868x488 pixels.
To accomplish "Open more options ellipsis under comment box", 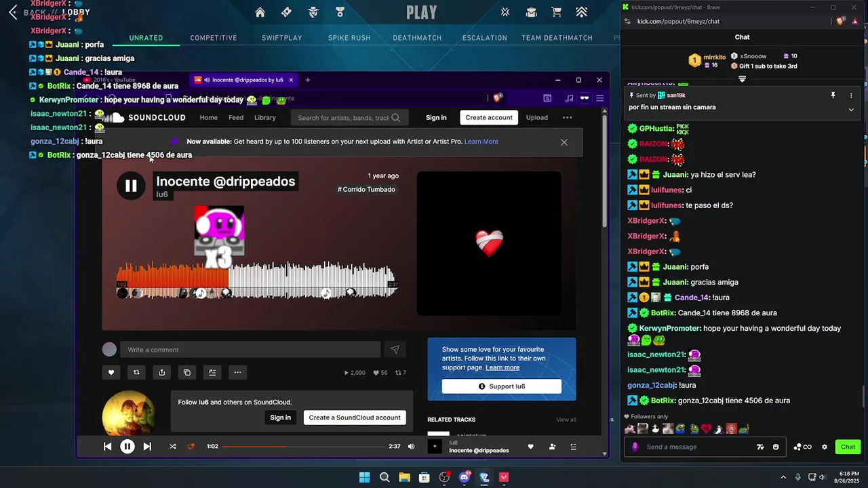I will click(237, 372).
